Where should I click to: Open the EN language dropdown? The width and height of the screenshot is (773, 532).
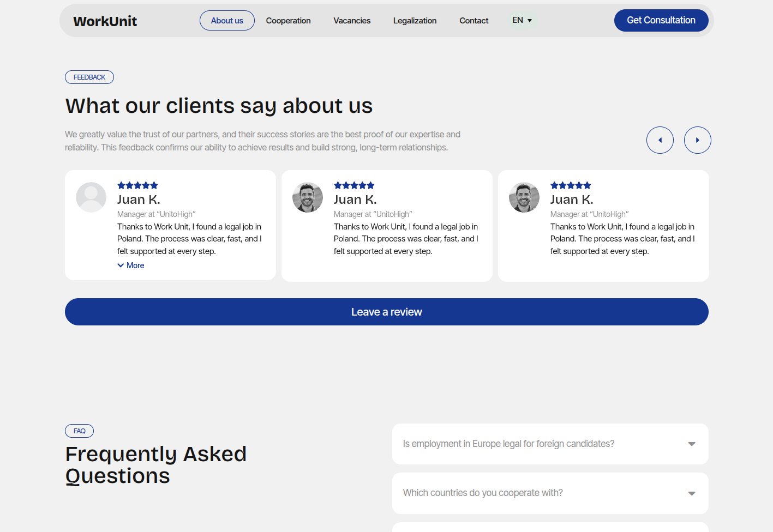pos(522,20)
